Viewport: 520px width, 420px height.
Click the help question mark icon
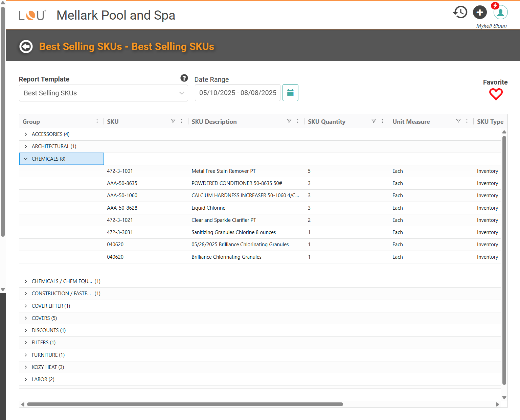pos(184,78)
